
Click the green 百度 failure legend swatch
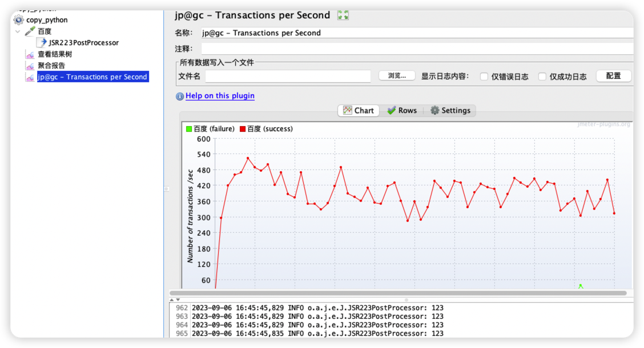tap(189, 128)
